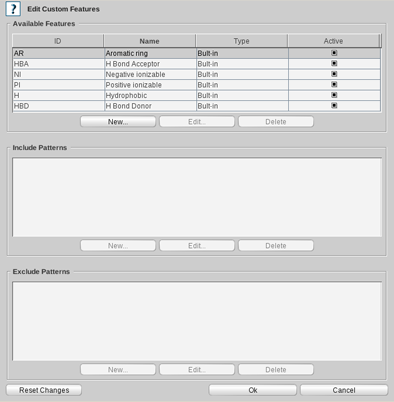Select the HBA row ID cell
This screenshot has width=394, height=402.
[58, 64]
